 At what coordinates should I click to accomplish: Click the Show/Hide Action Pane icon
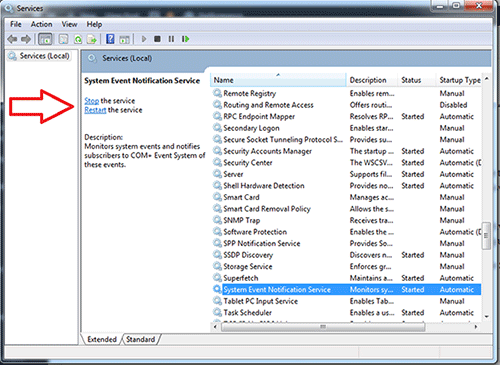[x=124, y=39]
